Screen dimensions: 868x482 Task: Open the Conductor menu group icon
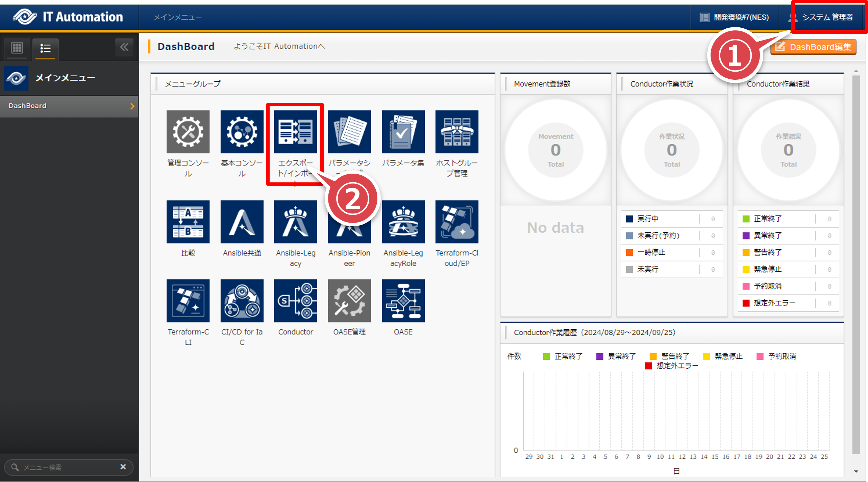[x=295, y=301]
